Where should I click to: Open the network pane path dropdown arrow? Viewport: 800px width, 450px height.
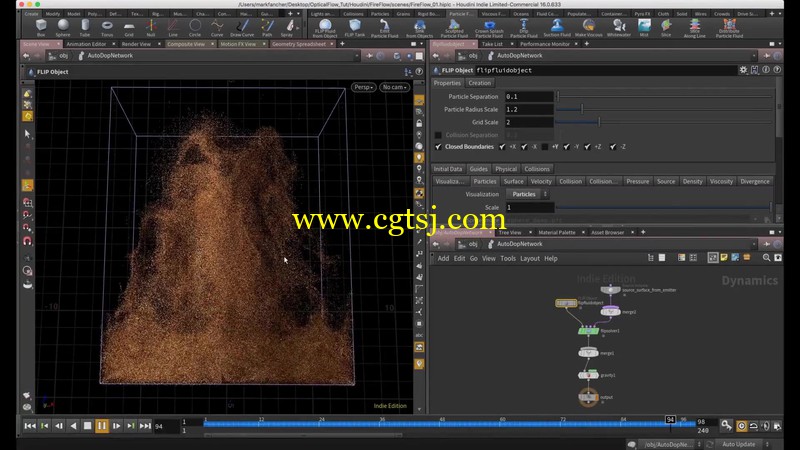[x=754, y=244]
